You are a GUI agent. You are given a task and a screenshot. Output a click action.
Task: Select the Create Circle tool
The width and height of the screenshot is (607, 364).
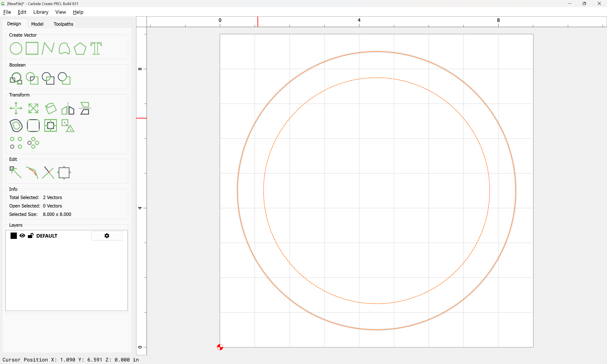[x=16, y=49]
